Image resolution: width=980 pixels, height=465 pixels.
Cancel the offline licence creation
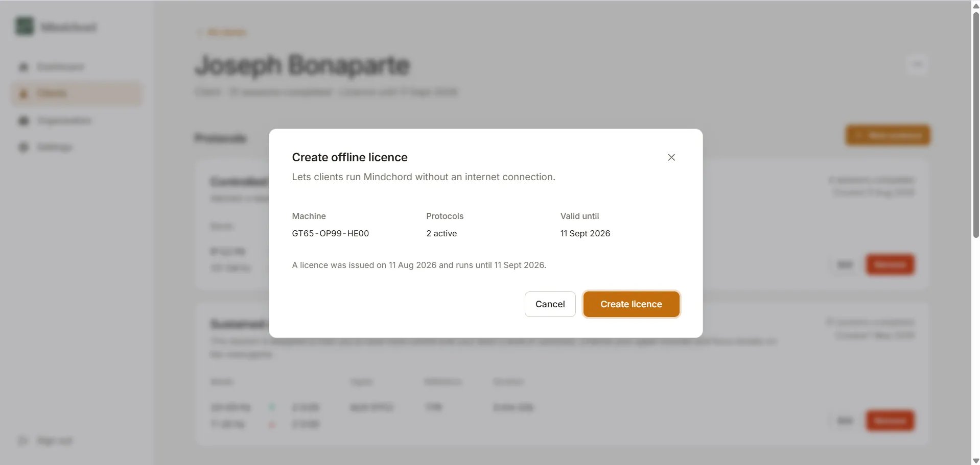click(x=550, y=304)
